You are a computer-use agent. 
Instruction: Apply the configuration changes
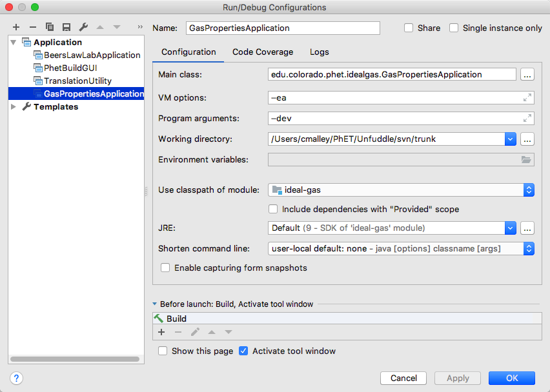[x=457, y=378]
